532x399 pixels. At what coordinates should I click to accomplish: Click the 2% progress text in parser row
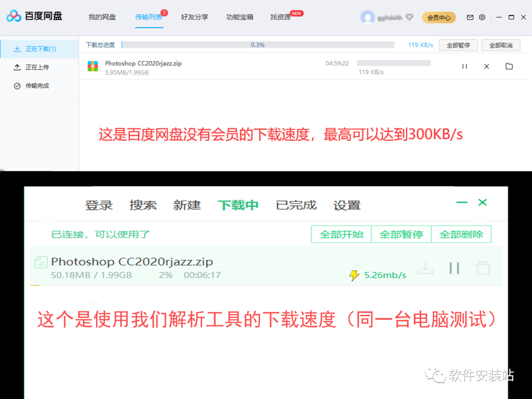coord(166,275)
